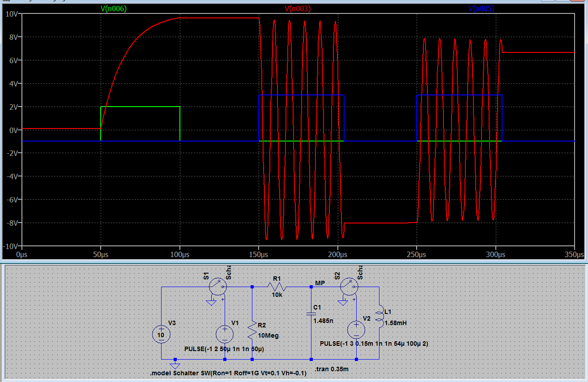Click the .model Schalter SW directive text
Screen dimensions: 588x382
[x=229, y=373]
